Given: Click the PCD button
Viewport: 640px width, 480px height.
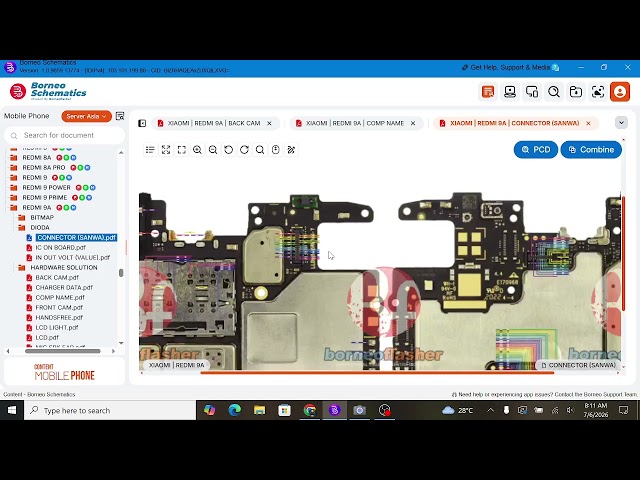Looking at the screenshot, I should 536,150.
